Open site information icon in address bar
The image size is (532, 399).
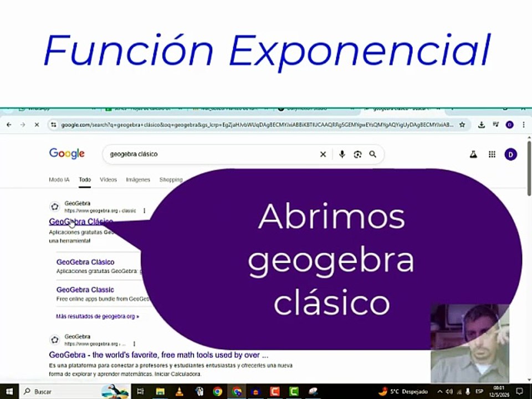(x=54, y=125)
